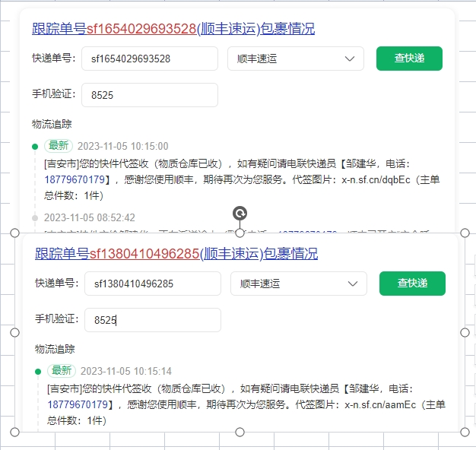The image size is (476, 450).
Task: Click the rotate handle icon above the selected image
Action: click(x=240, y=214)
